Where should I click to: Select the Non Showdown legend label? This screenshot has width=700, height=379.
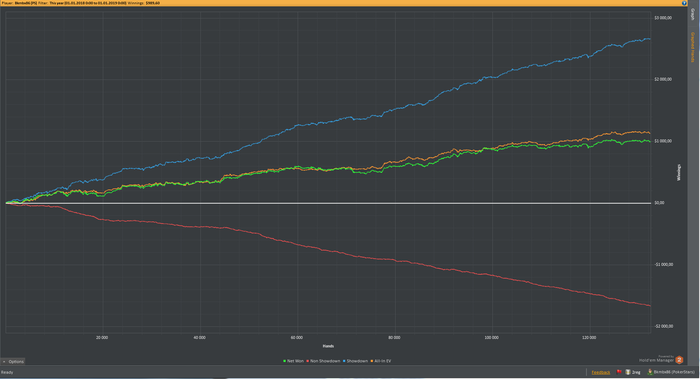pos(325,361)
